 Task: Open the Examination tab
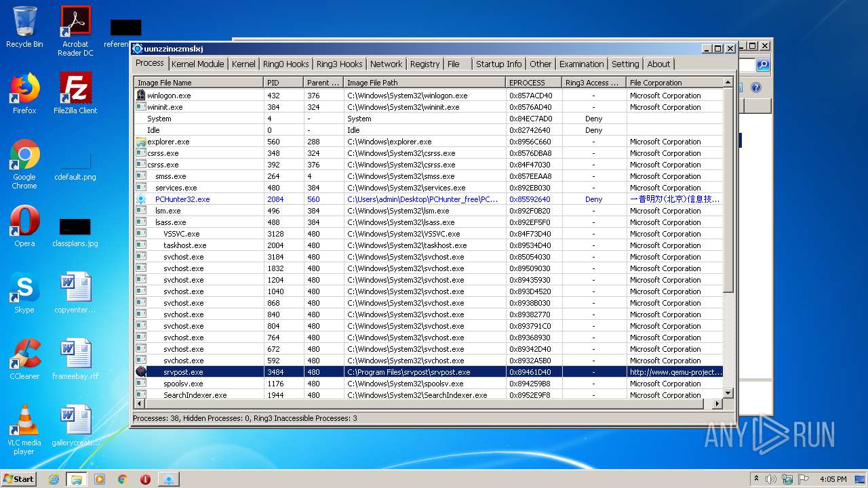[581, 64]
